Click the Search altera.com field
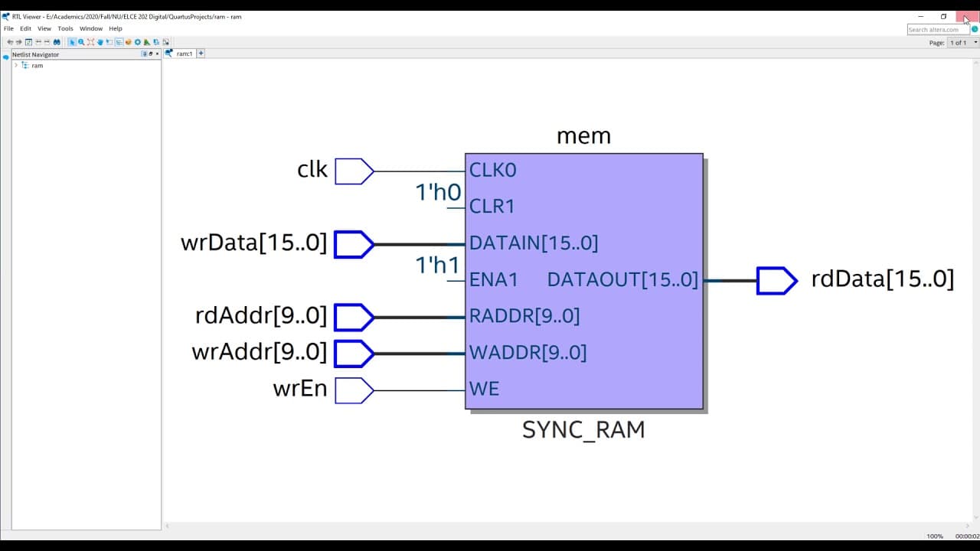Screen dimensions: 980x551 (938, 29)
